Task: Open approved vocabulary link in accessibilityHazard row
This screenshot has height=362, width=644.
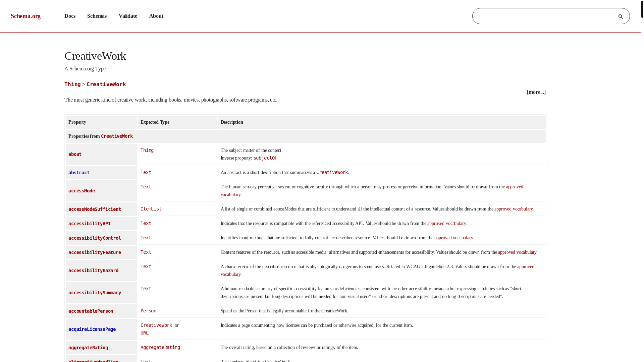Action: click(526, 267)
